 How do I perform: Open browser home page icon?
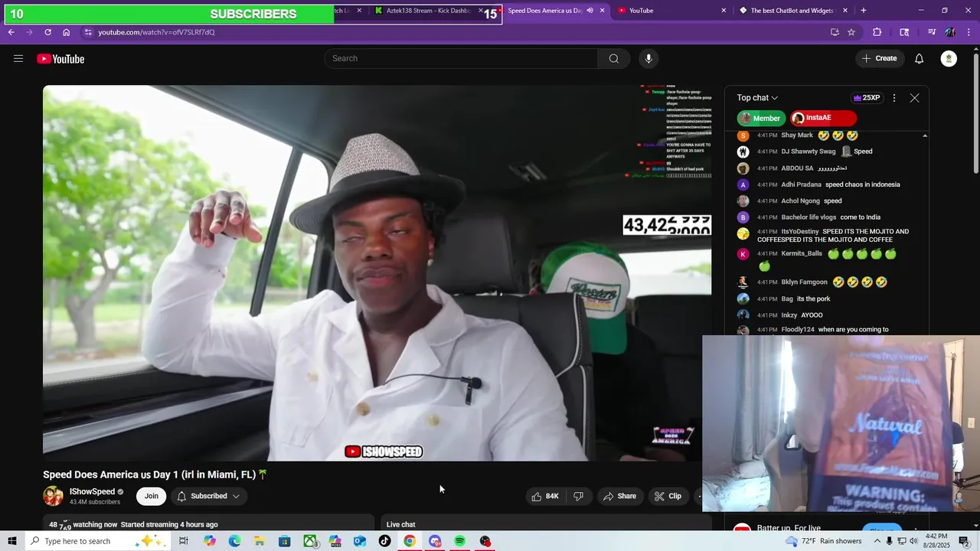coord(66,32)
